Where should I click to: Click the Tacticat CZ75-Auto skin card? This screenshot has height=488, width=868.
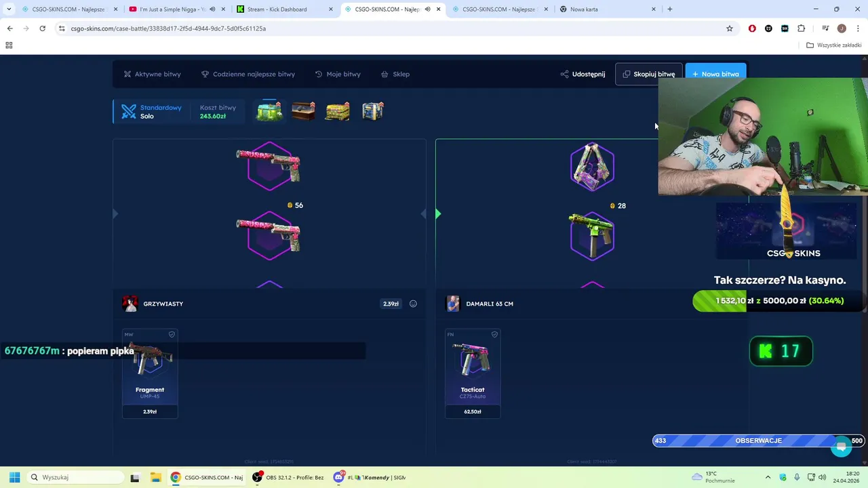[x=473, y=373]
